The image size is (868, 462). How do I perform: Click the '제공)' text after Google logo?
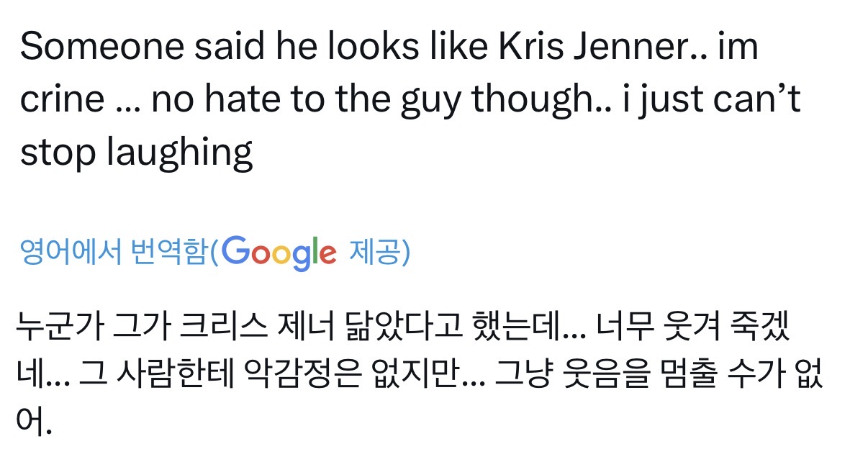point(379,253)
